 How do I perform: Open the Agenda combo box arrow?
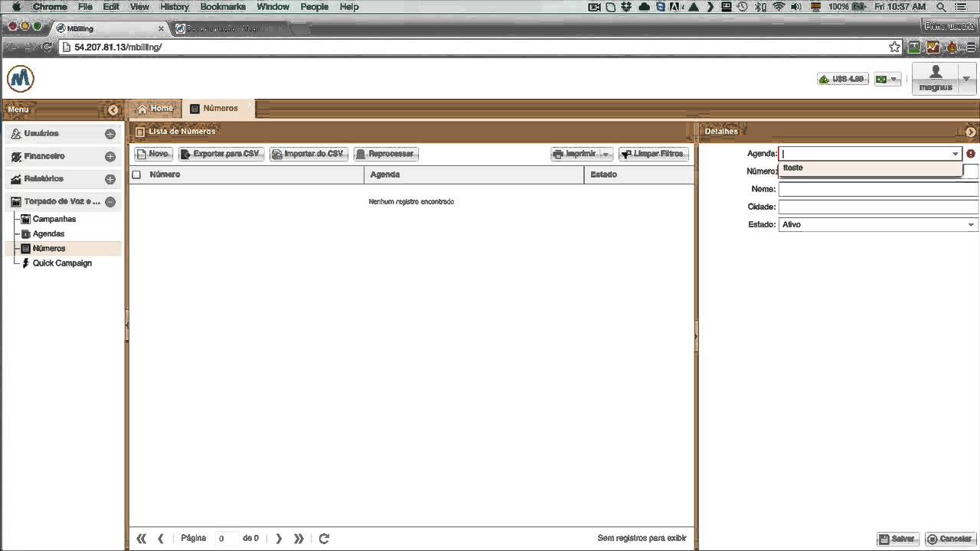point(955,154)
